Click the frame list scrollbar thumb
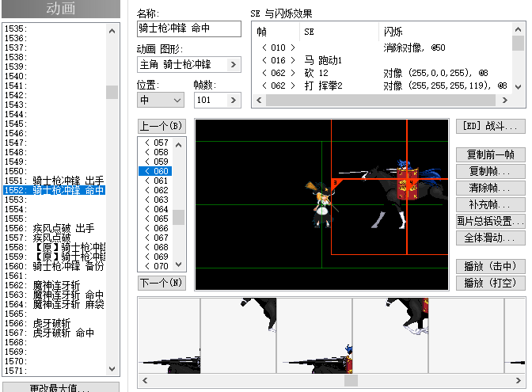 [x=179, y=217]
